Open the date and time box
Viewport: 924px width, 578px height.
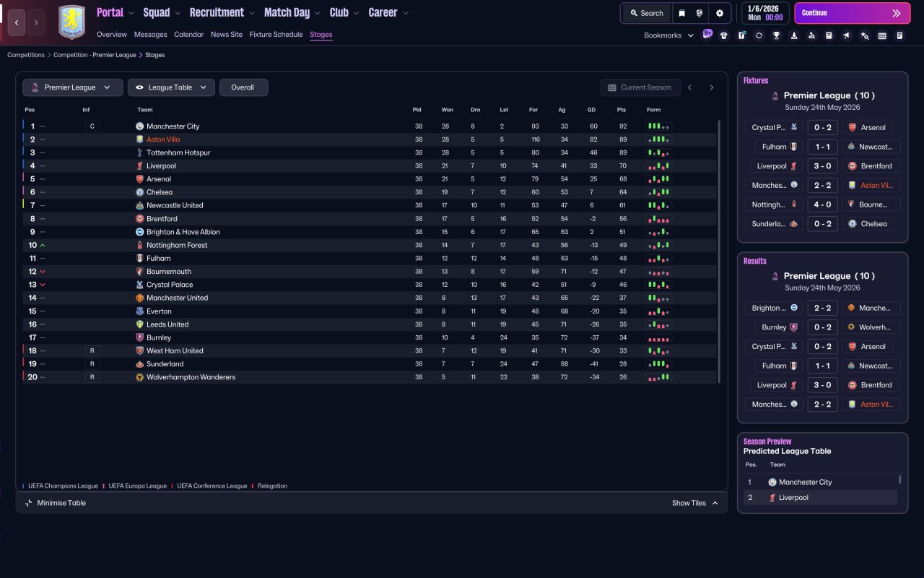765,13
